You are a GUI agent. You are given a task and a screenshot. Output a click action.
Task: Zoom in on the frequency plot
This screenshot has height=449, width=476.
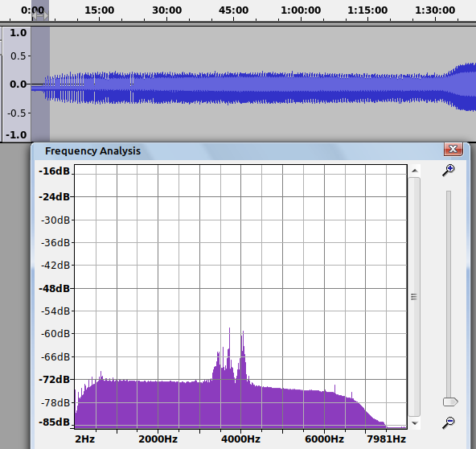click(449, 170)
